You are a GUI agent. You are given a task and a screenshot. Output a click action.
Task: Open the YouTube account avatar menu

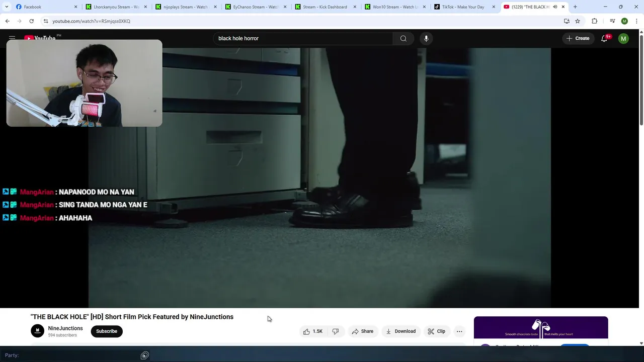coord(623,38)
